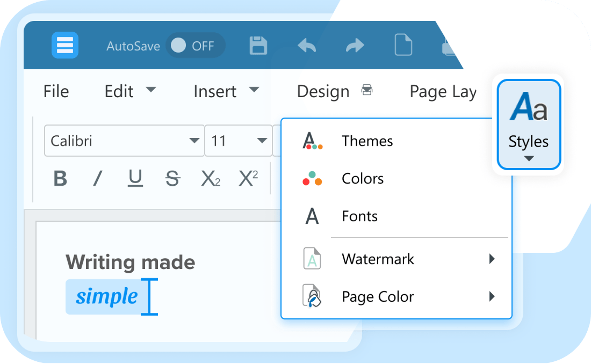Expand the Styles dropdown button

point(529,125)
